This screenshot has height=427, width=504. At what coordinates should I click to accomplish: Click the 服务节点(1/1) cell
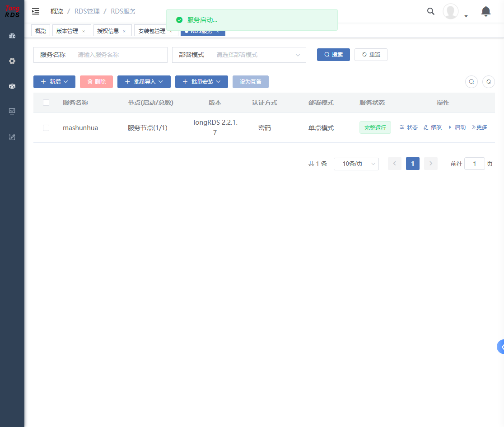coord(148,128)
